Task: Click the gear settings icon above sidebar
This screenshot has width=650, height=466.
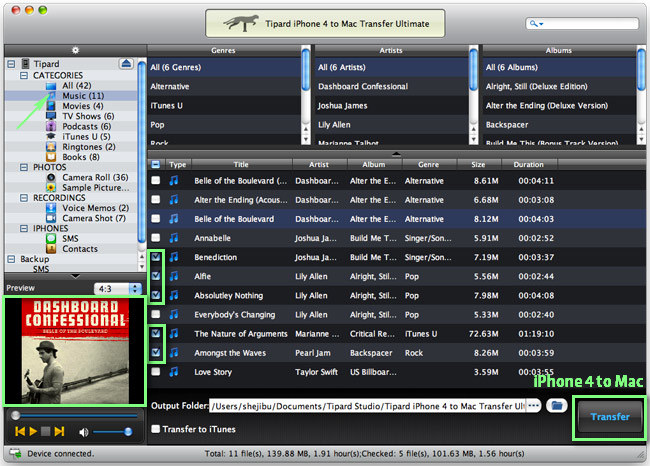Action: tap(75, 50)
